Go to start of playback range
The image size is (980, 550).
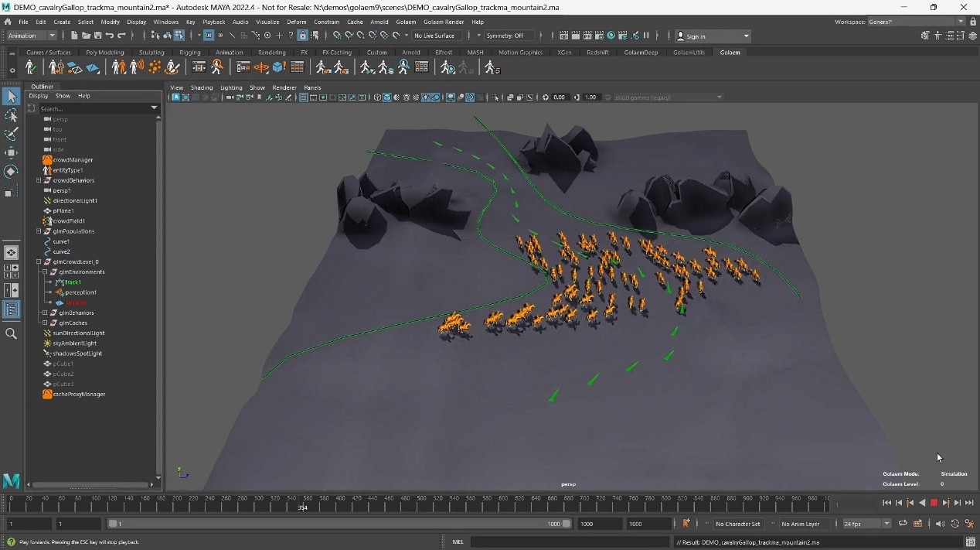pos(886,503)
